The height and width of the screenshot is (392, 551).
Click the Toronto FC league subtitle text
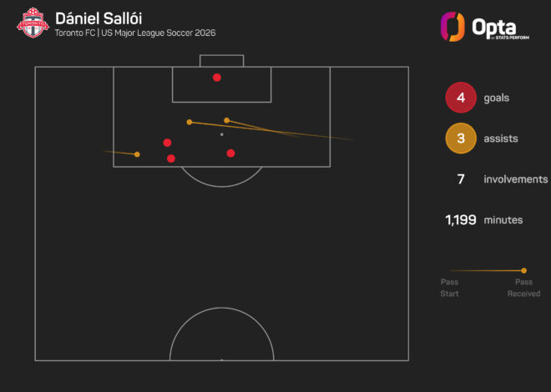pyautogui.click(x=135, y=33)
